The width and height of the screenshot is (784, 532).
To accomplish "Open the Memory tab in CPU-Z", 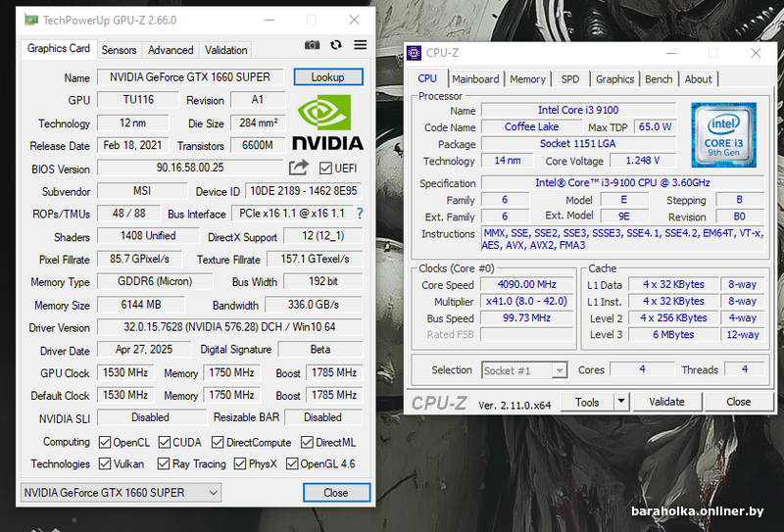I will 527,79.
